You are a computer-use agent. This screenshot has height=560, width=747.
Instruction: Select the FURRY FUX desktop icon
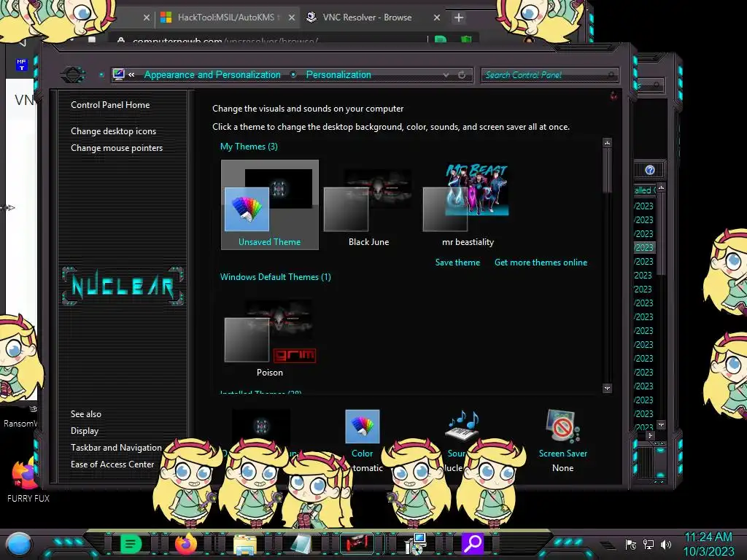click(28, 481)
